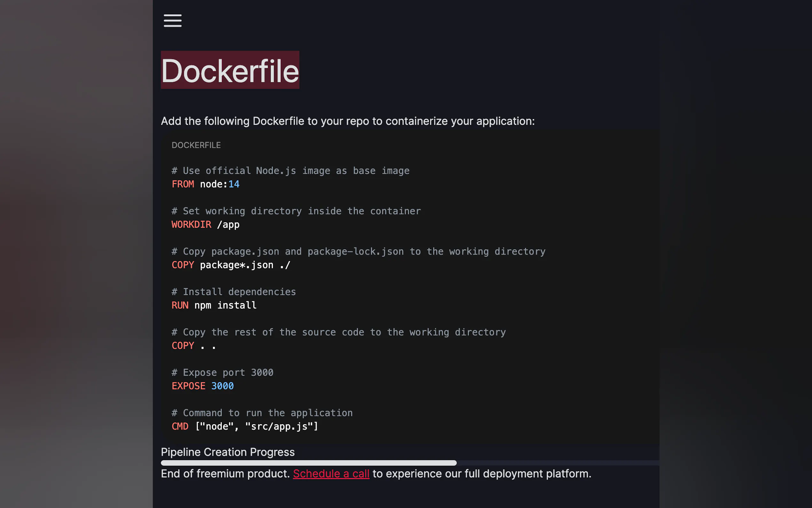
Task: Click the "Pipeline Creation Progress" label
Action: click(228, 452)
